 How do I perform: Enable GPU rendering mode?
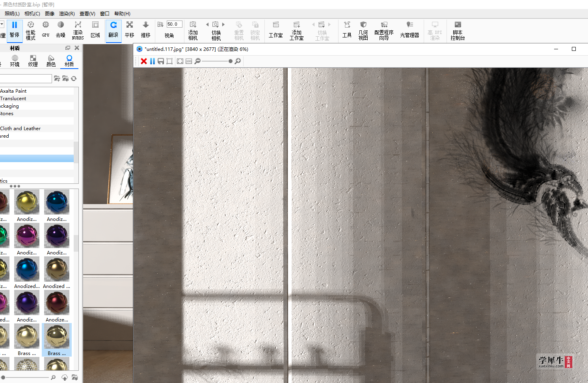tap(46, 30)
